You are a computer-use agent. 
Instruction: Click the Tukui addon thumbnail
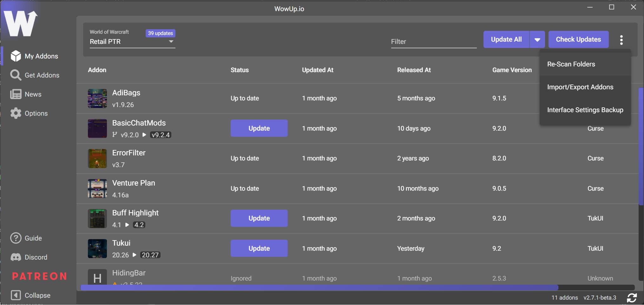click(x=97, y=248)
